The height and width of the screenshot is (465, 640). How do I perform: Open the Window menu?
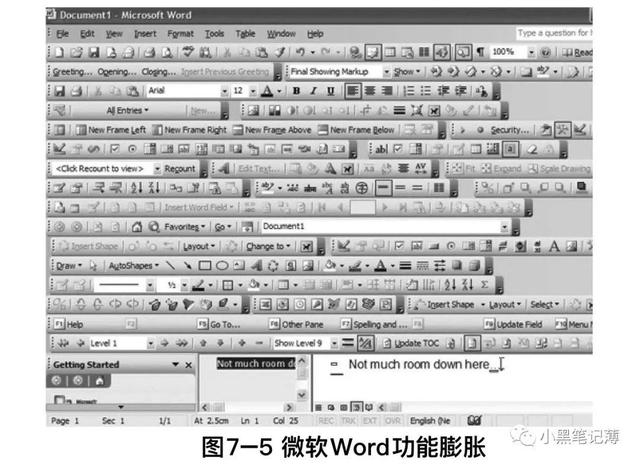(x=281, y=34)
